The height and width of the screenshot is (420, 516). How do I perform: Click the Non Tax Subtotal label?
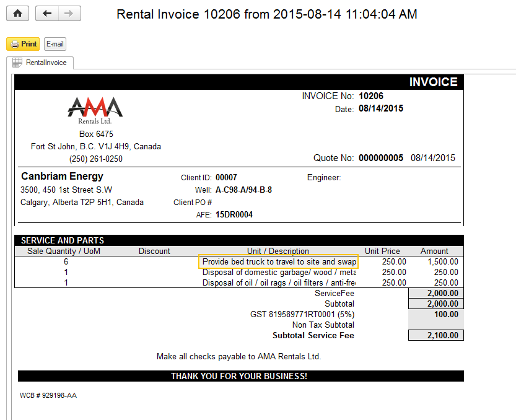click(323, 325)
